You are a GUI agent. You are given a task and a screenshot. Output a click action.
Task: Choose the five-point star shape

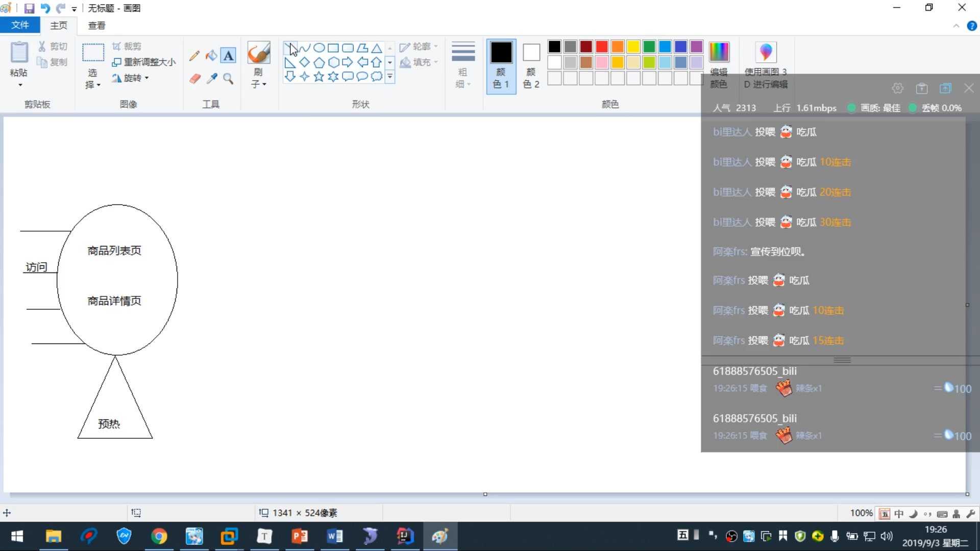pyautogui.click(x=319, y=77)
